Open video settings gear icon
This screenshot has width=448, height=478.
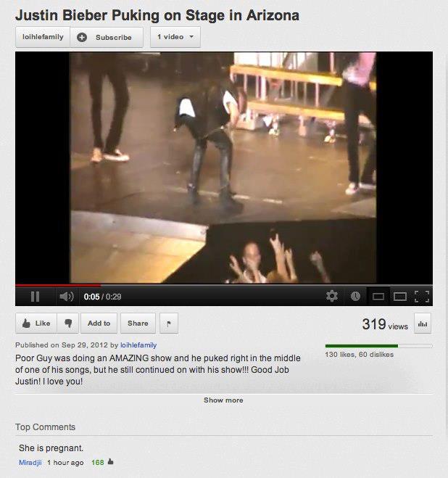[332, 296]
